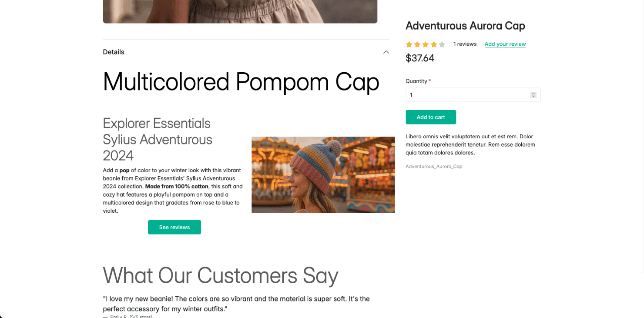Click the Adventurous Aurora Cap product title
Image resolution: width=644 pixels, height=318 pixels.
click(465, 26)
